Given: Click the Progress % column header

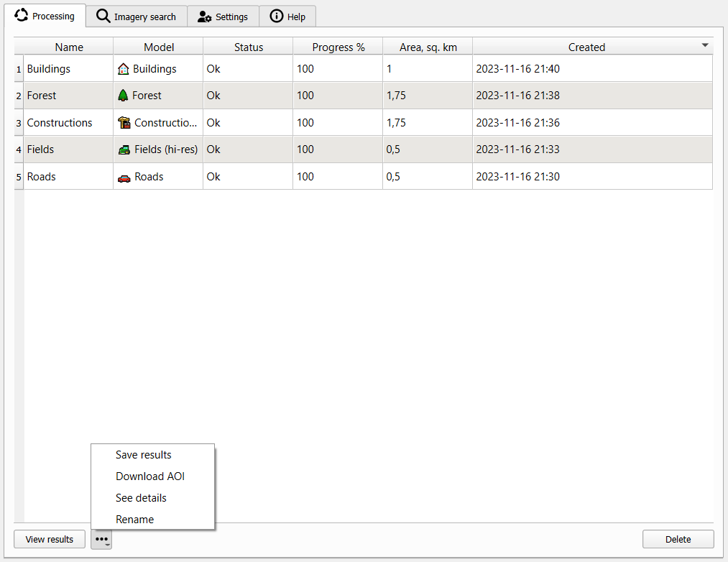Looking at the screenshot, I should pos(338,47).
